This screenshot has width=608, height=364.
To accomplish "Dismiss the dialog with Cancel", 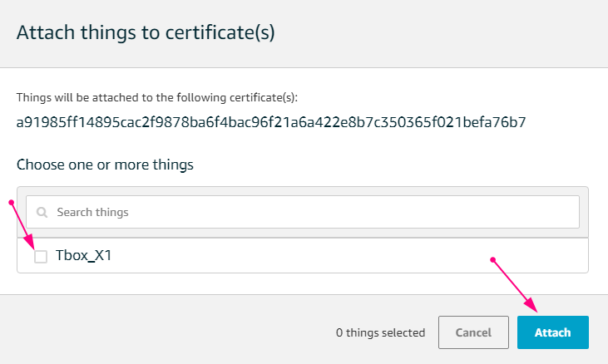I will click(473, 332).
